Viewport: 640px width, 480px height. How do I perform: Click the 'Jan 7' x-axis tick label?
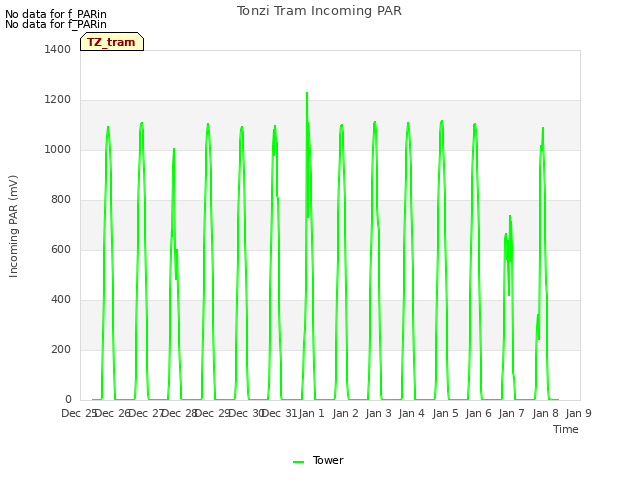(512, 413)
